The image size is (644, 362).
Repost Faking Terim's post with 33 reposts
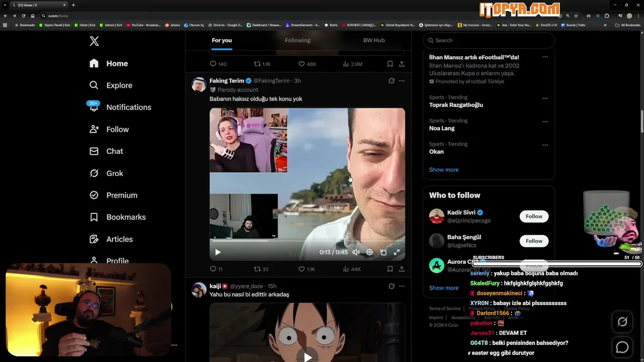(x=261, y=269)
